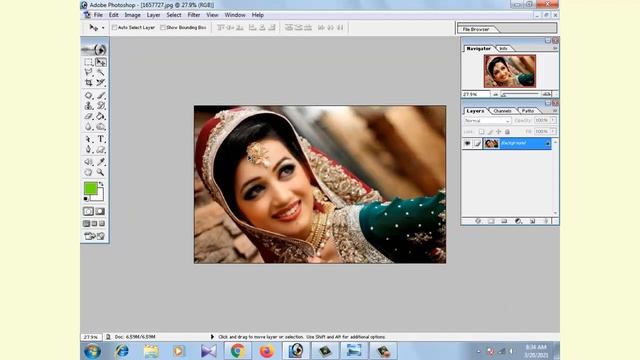
Task: Select the Notes tool
Action: click(x=89, y=162)
